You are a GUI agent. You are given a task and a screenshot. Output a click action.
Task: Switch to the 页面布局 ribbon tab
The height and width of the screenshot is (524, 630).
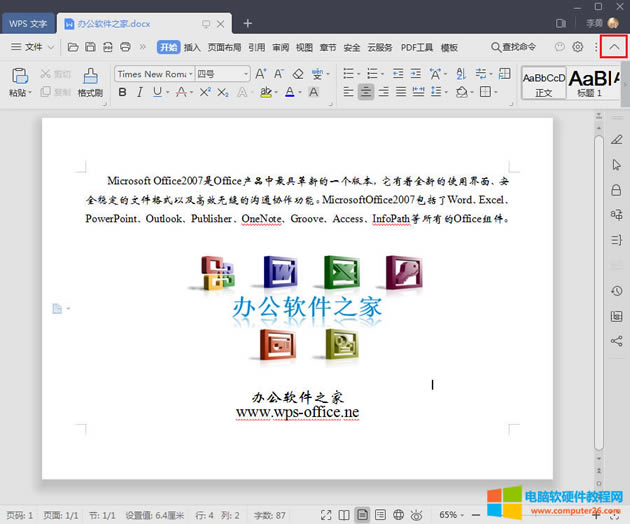tap(223, 47)
